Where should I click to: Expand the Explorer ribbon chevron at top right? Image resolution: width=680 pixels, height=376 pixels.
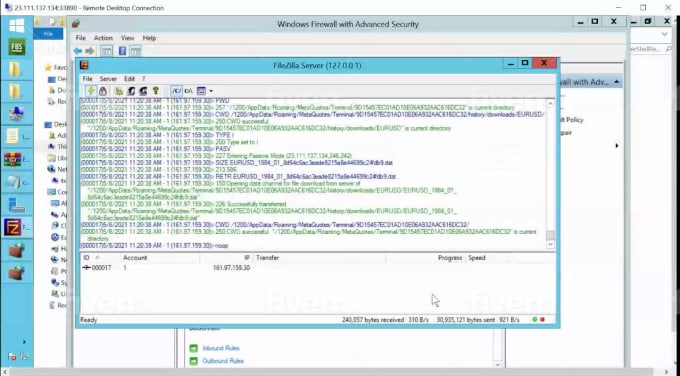tap(664, 34)
